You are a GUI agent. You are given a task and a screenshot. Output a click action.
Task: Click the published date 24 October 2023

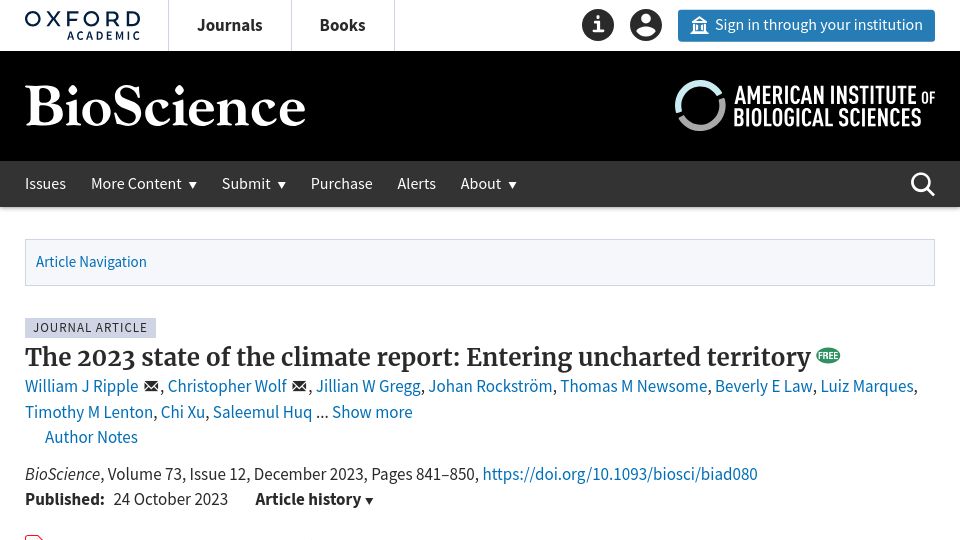coord(171,500)
